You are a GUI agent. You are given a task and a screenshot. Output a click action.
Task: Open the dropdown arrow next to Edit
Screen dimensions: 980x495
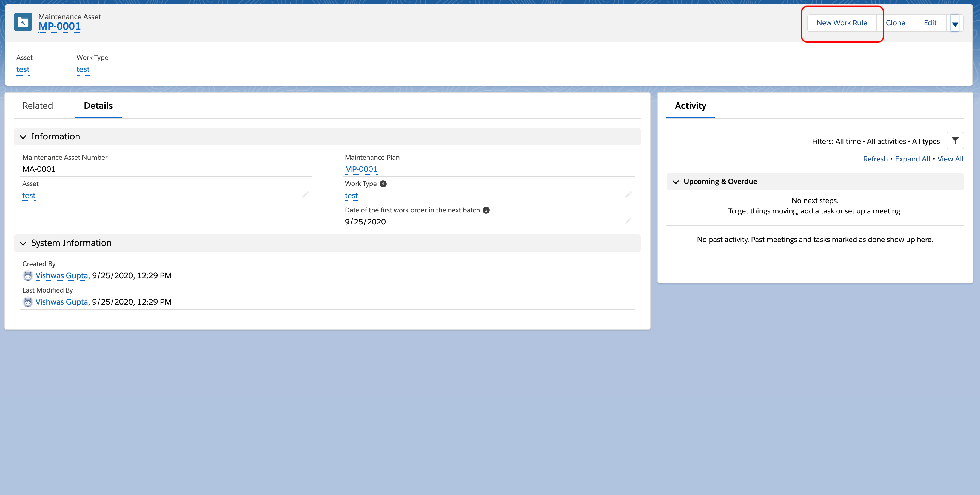click(x=955, y=23)
